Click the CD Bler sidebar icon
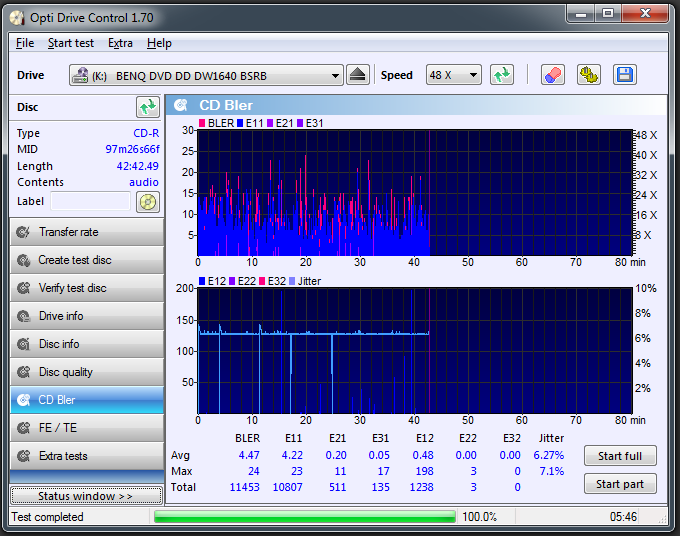 click(x=23, y=400)
